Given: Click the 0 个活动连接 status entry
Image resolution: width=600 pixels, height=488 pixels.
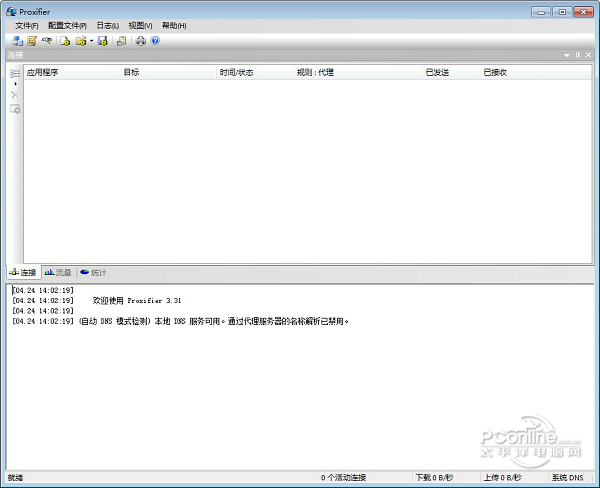Looking at the screenshot, I should tap(343, 477).
